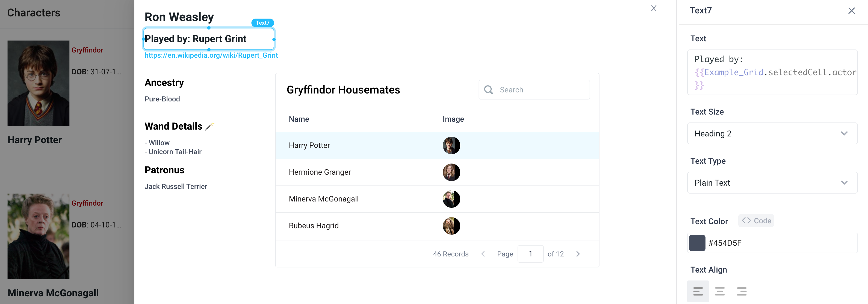Viewport: 868px width, 304px height.
Task: Select center text alignment
Action: 720,291
